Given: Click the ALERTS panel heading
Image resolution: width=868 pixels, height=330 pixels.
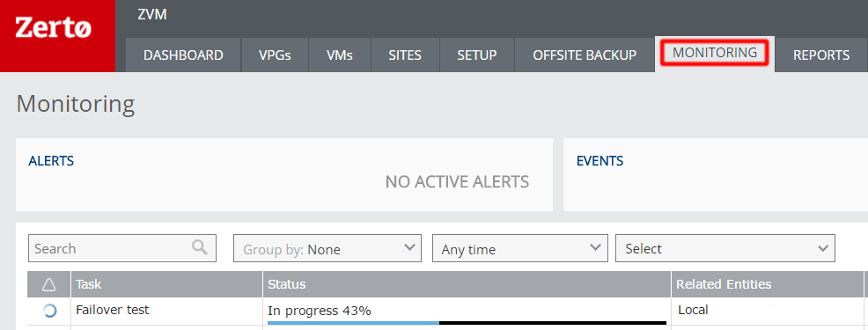Looking at the screenshot, I should [51, 161].
